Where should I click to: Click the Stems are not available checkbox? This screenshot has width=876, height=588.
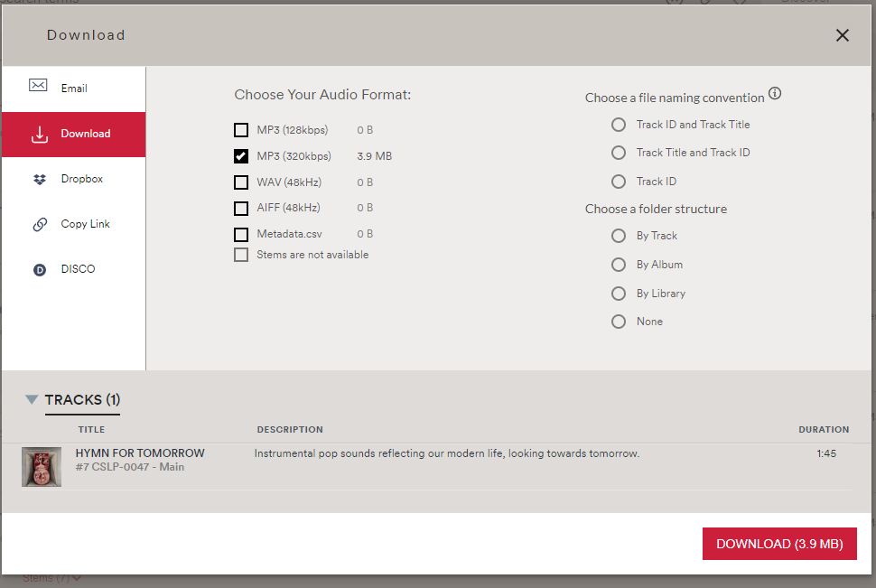click(x=241, y=255)
